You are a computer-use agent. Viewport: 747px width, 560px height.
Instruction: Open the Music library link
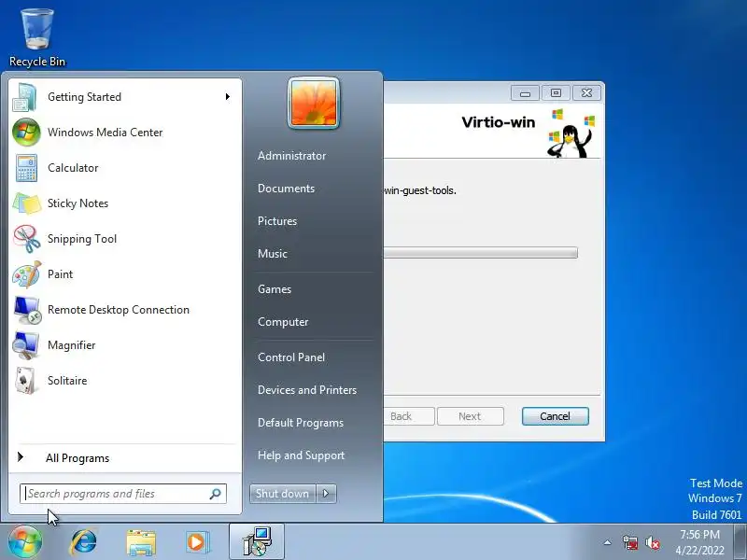pyautogui.click(x=272, y=254)
